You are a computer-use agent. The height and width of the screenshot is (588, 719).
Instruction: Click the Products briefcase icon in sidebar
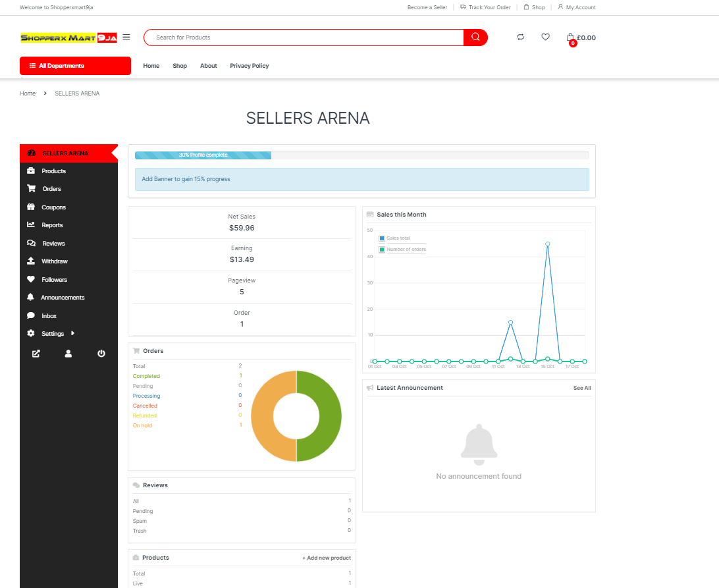[x=31, y=171]
